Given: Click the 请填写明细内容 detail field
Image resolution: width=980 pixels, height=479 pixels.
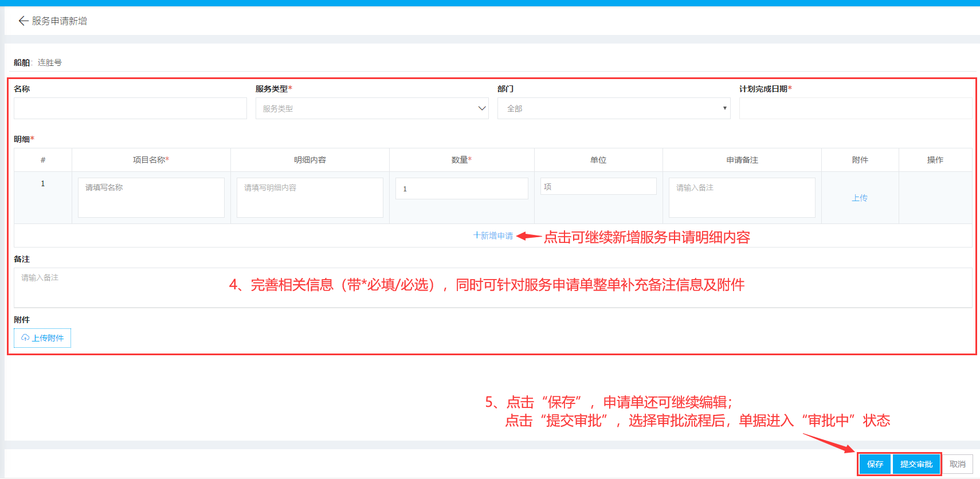Looking at the screenshot, I should (310, 197).
